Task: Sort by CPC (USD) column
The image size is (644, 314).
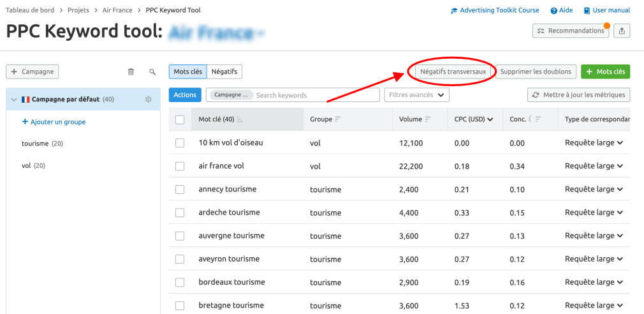Action: [474, 119]
